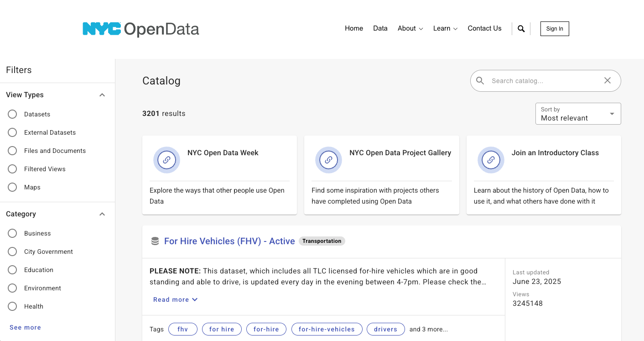Select the Education category radio
The width and height of the screenshot is (644, 341).
tap(12, 270)
